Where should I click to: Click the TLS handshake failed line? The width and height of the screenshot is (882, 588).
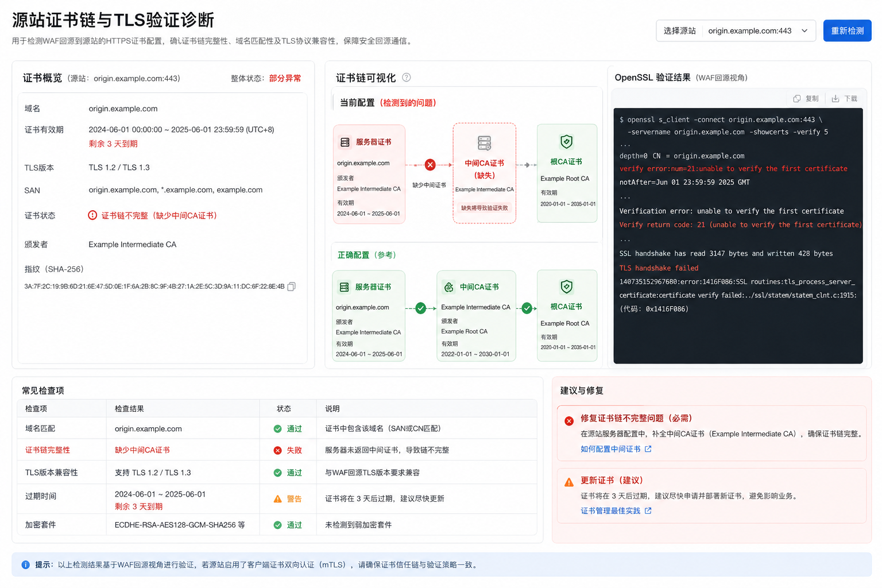659,268
